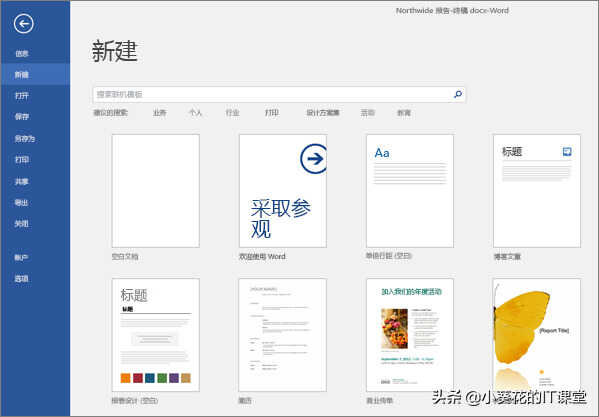Image resolution: width=599 pixels, height=417 pixels.
Task: Open 导出 (Export) from sidebar
Action: coord(22,202)
